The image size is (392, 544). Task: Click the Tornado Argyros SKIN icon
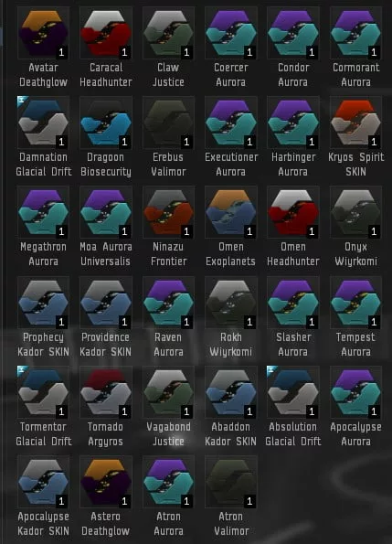pos(106,392)
